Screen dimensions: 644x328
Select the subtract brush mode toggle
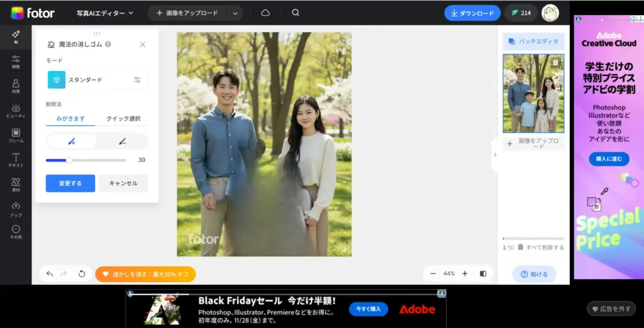tap(122, 141)
